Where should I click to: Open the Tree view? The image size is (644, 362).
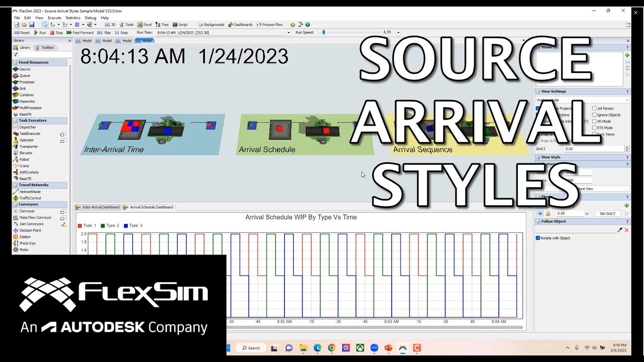[162, 25]
